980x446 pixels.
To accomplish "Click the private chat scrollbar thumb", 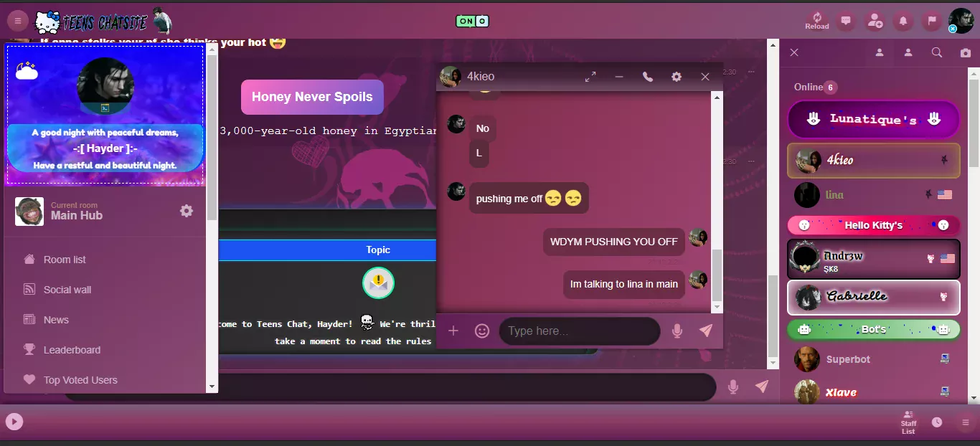I will (x=717, y=275).
